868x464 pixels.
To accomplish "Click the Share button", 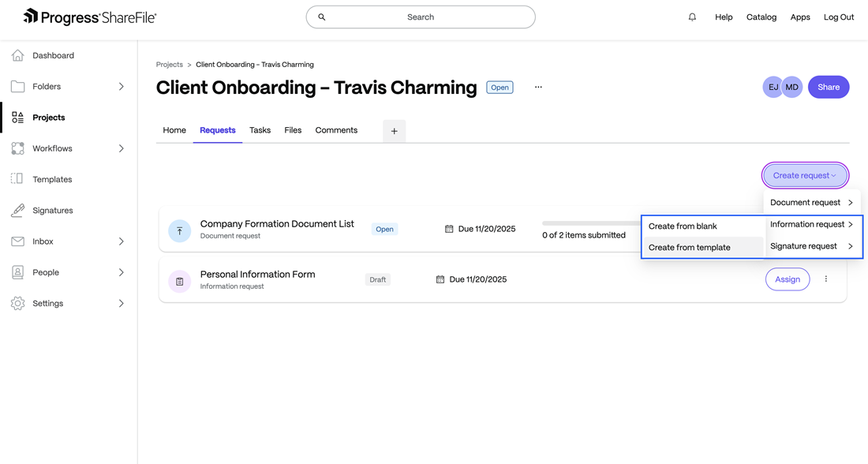I will point(829,87).
